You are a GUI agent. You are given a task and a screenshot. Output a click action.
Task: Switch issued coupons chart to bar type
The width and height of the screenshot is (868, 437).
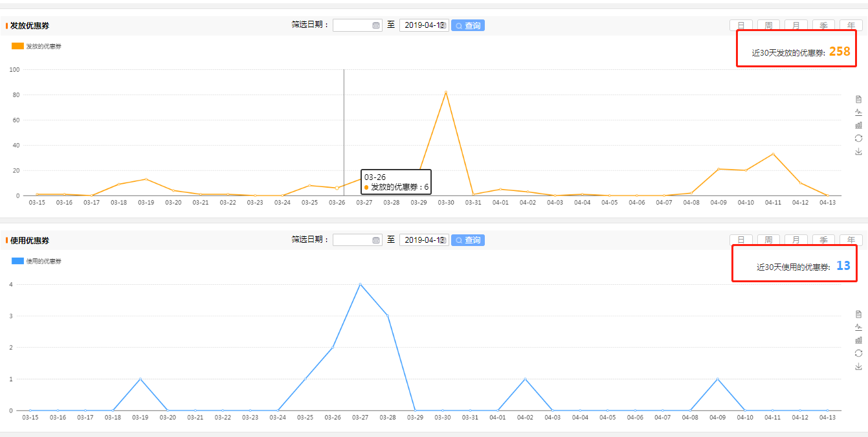tap(858, 125)
